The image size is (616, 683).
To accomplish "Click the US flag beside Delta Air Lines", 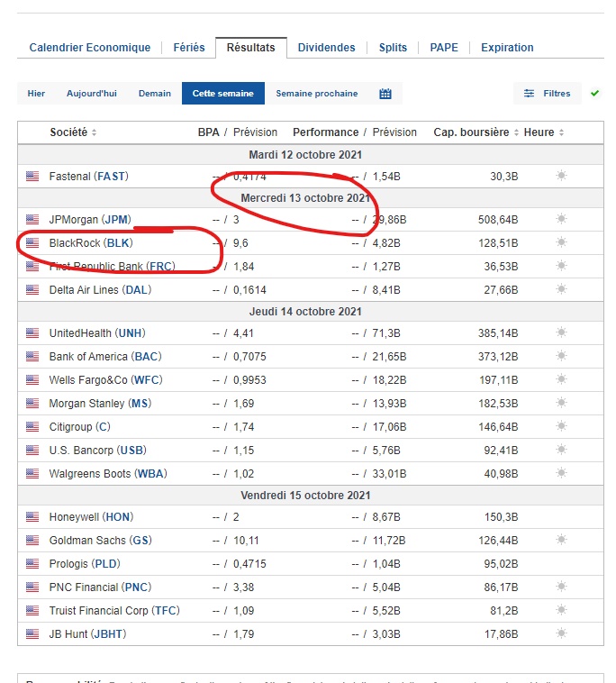I will tap(32, 289).
